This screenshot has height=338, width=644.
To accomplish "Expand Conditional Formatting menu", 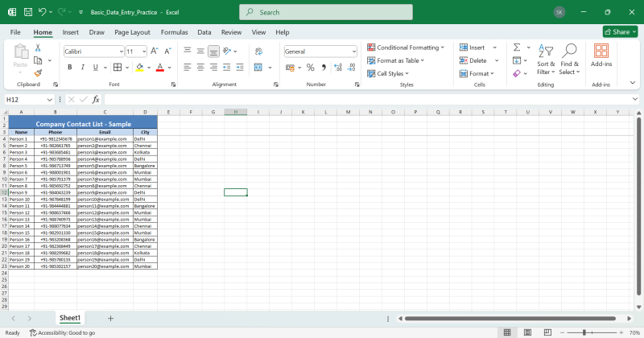I will tap(406, 47).
